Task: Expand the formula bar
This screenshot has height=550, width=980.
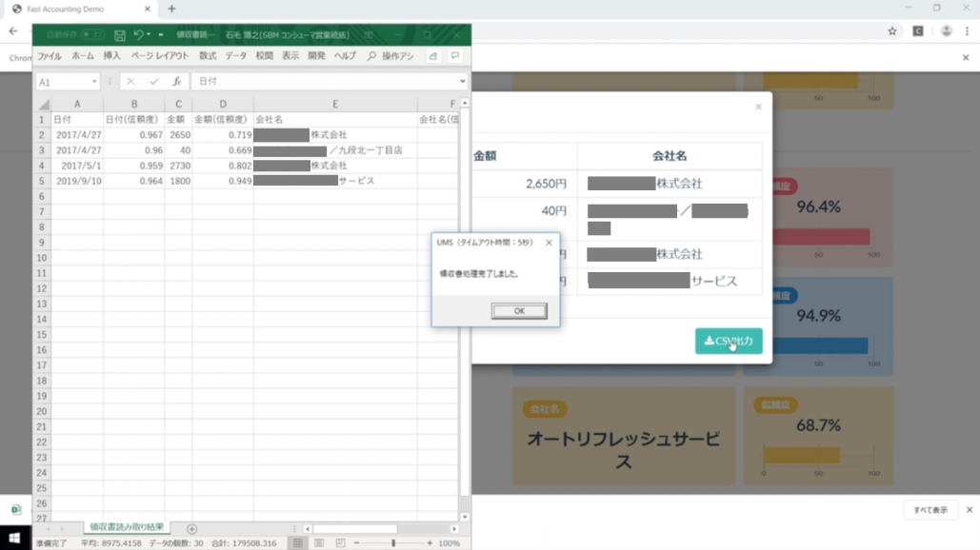Action: [463, 82]
